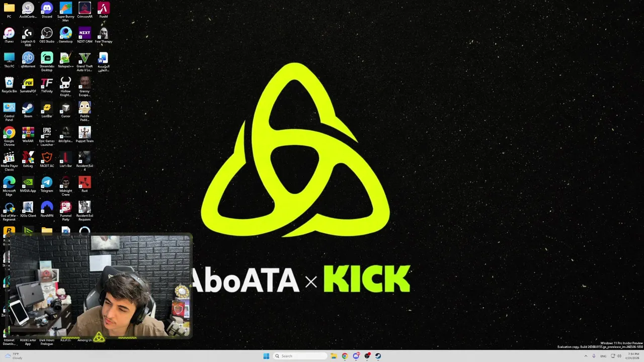The image size is (644, 362).
Task: Open the weather widget on taskbar
Action: (x=13, y=356)
